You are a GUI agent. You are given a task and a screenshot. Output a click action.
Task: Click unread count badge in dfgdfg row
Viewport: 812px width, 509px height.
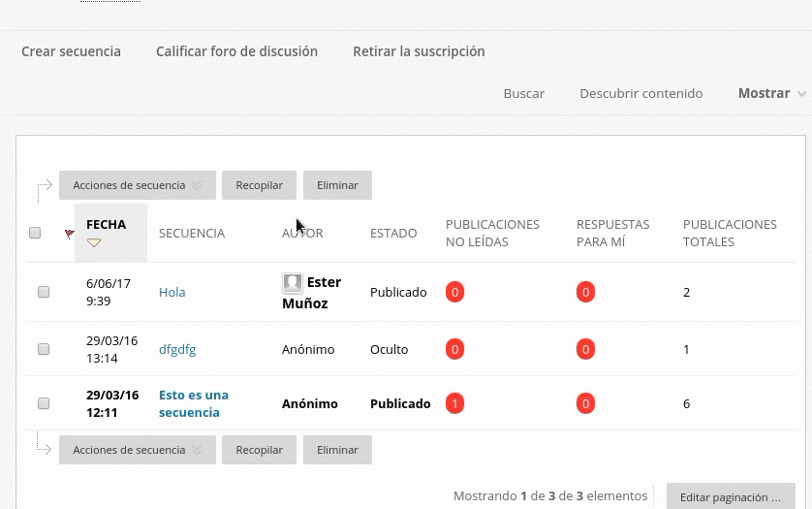(454, 349)
